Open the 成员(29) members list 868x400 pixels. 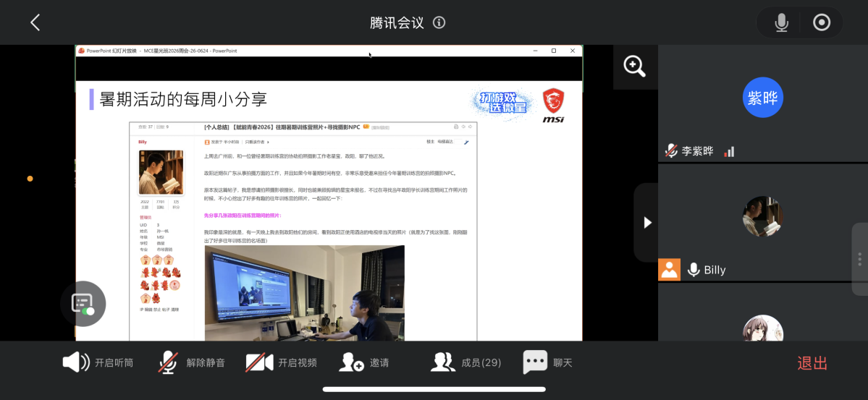(465, 363)
